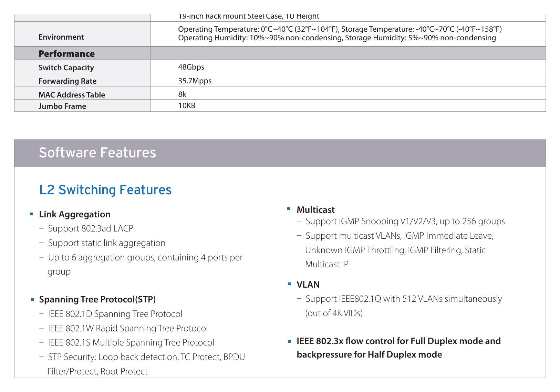Click the Switch Capacity row label

(x=66, y=68)
